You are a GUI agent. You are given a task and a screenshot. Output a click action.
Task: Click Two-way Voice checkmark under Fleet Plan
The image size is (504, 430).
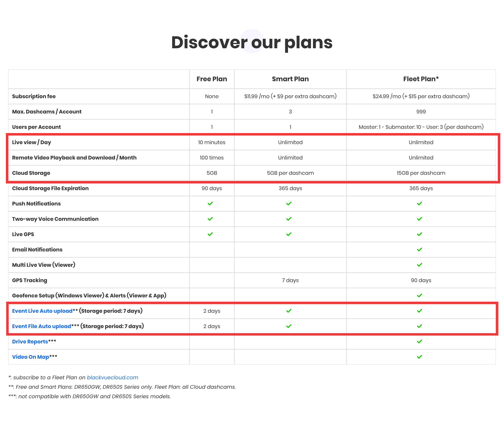pyautogui.click(x=420, y=219)
